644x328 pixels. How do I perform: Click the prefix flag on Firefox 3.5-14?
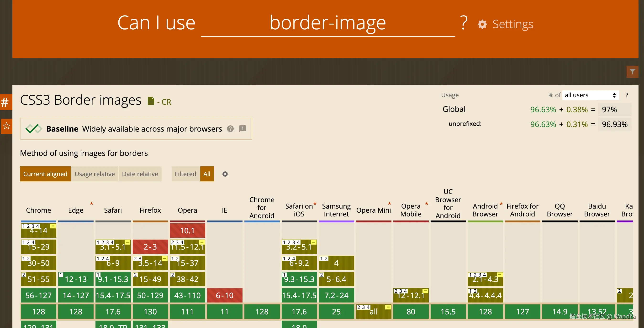[165, 259]
